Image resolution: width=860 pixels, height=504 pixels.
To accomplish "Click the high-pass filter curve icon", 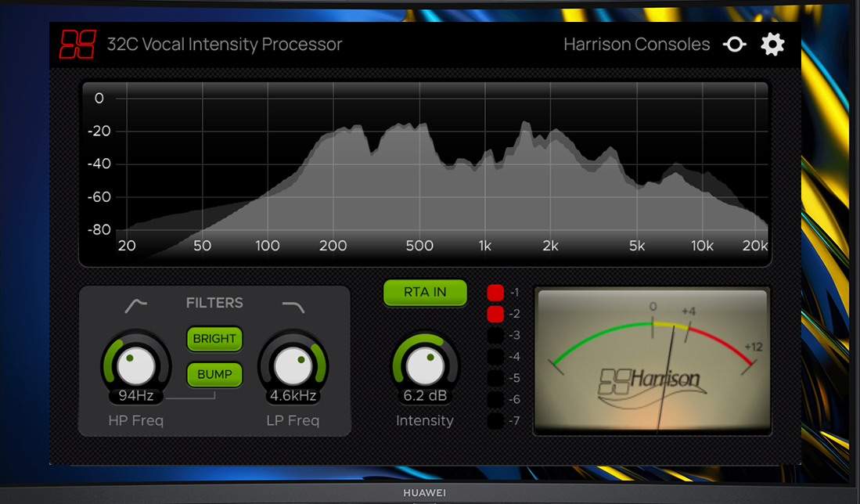I will (x=135, y=304).
